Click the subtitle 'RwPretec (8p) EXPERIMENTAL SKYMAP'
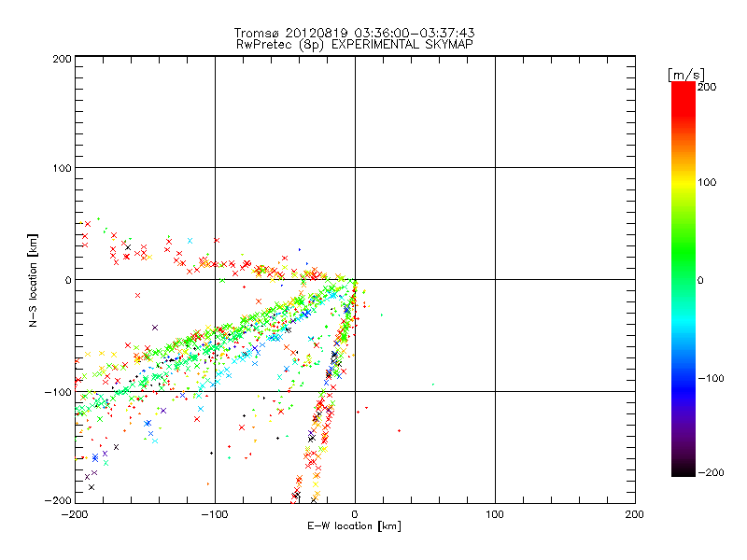The width and height of the screenshot is (747, 560). click(x=355, y=45)
